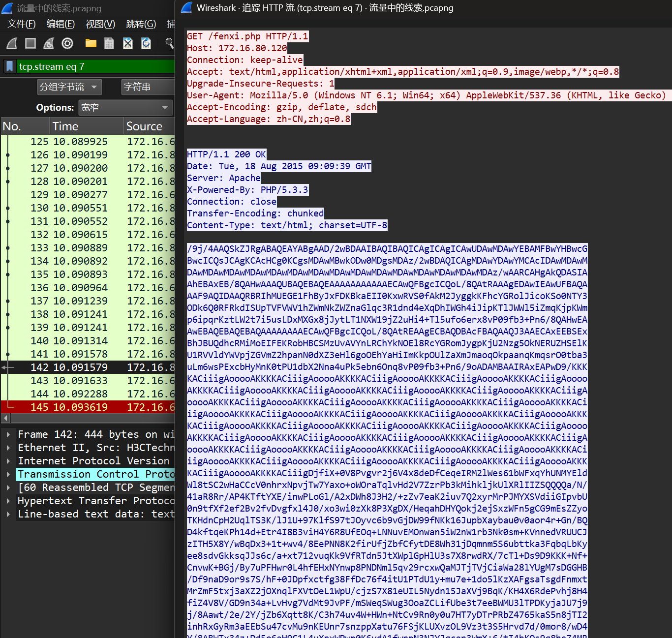Viewport: 672px width, 638px height.
Task: Open the 分组字节流 search-in dropdown
Action: pyautogui.click(x=69, y=87)
